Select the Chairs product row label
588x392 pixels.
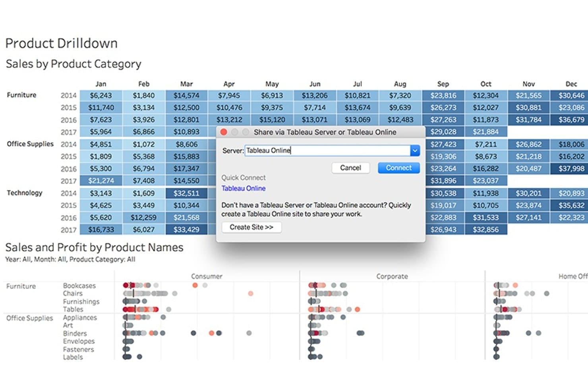click(73, 294)
